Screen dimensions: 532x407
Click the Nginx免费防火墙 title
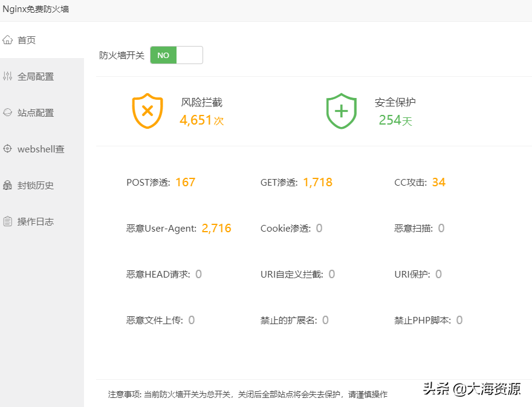point(37,10)
